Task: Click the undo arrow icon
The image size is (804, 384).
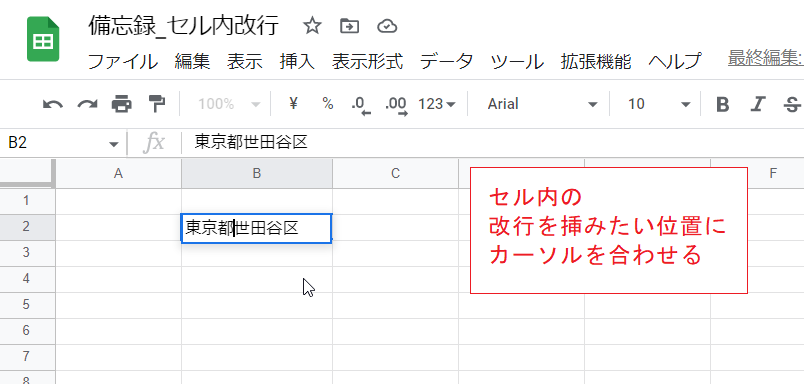Action: (53, 105)
